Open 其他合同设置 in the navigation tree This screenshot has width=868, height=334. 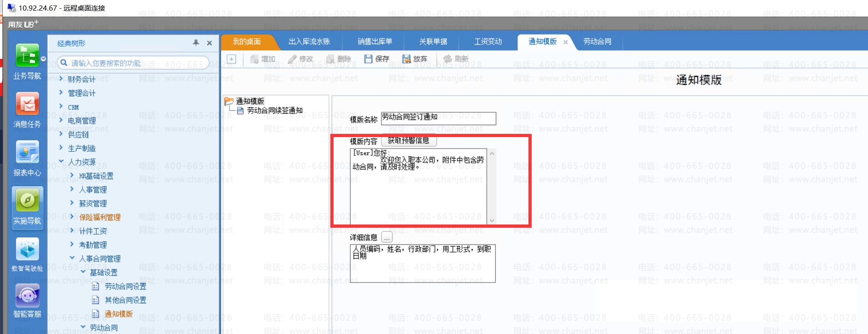click(x=125, y=300)
